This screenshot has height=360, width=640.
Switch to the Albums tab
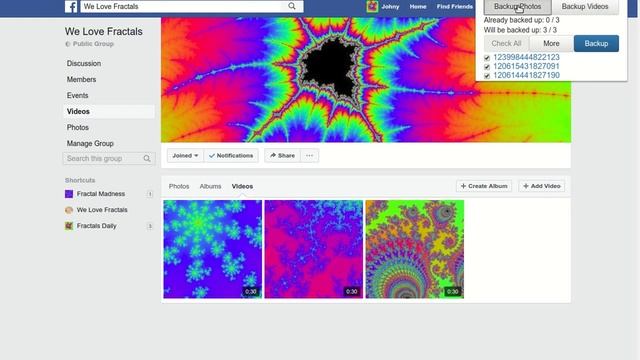210,186
